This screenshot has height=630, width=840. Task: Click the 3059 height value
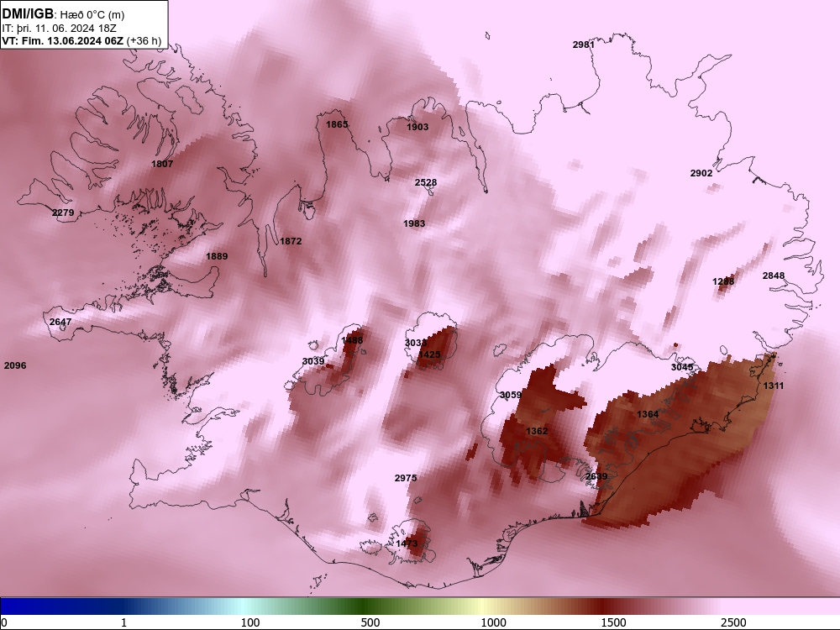[511, 395]
